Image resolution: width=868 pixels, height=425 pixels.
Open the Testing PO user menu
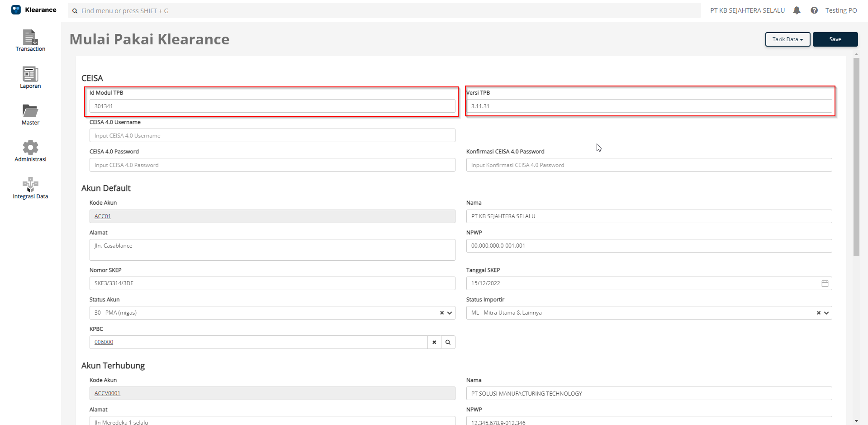pos(841,10)
